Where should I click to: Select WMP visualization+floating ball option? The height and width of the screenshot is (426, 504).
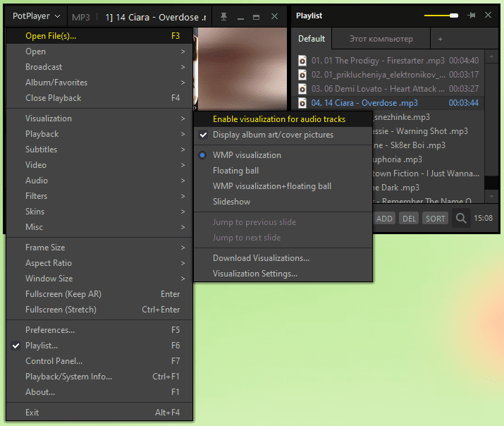click(283, 185)
